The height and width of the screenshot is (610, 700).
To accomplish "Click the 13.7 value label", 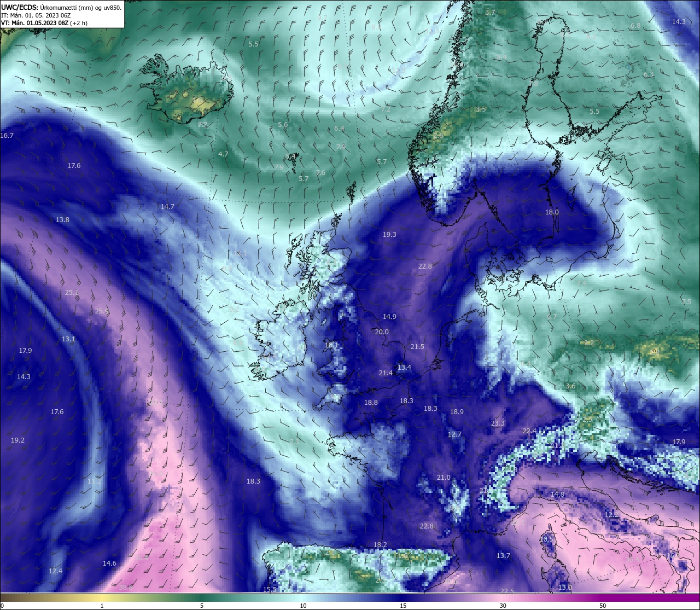I will [503, 555].
